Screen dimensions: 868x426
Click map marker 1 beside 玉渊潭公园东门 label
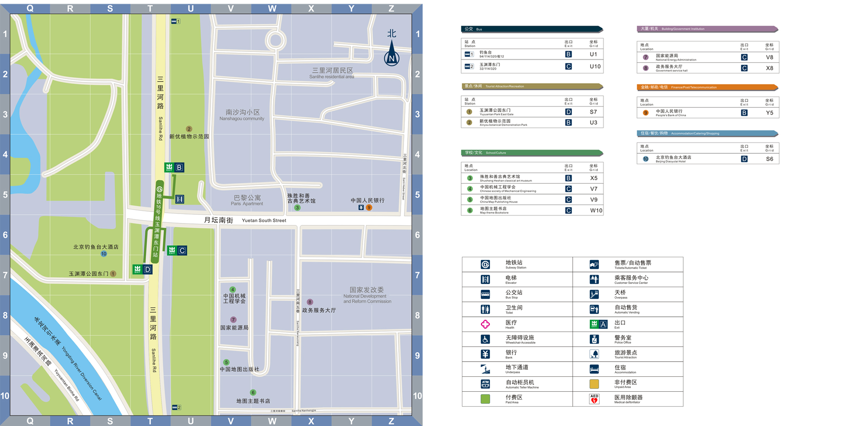coord(113,274)
